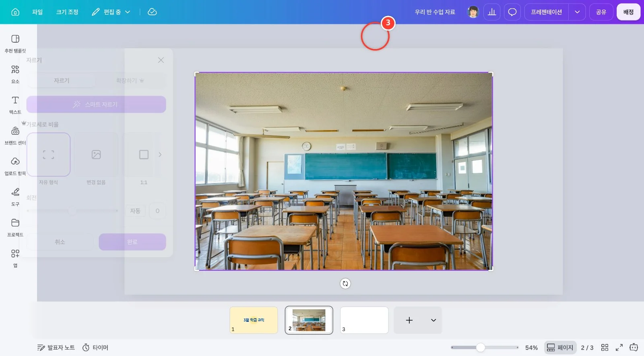644x356 pixels.
Task: Switch to the 확장하기 tab
Action: pyautogui.click(x=130, y=80)
